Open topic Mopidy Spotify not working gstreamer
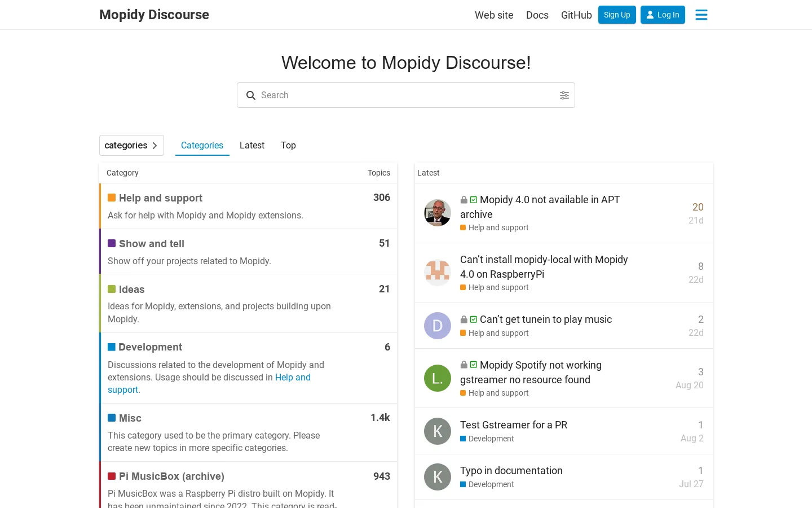The width and height of the screenshot is (812, 508). pyautogui.click(x=531, y=373)
